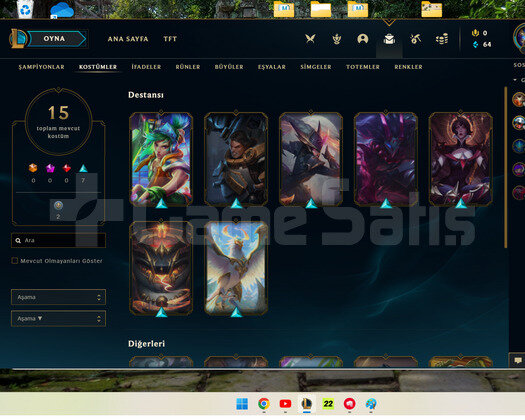The width and height of the screenshot is (525, 420).
Task: Open the Aşama sort dropdown with arrow
Action: (58, 319)
